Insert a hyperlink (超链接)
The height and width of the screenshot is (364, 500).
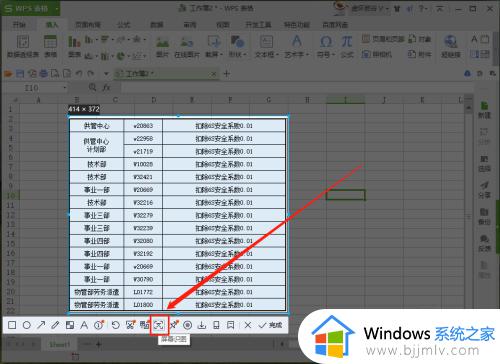[451, 47]
